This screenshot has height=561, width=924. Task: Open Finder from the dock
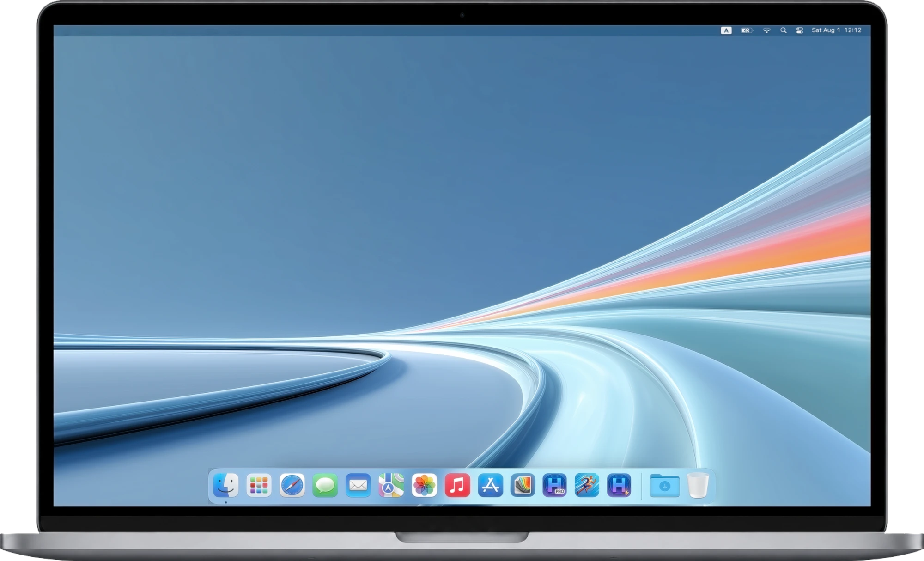pos(225,485)
